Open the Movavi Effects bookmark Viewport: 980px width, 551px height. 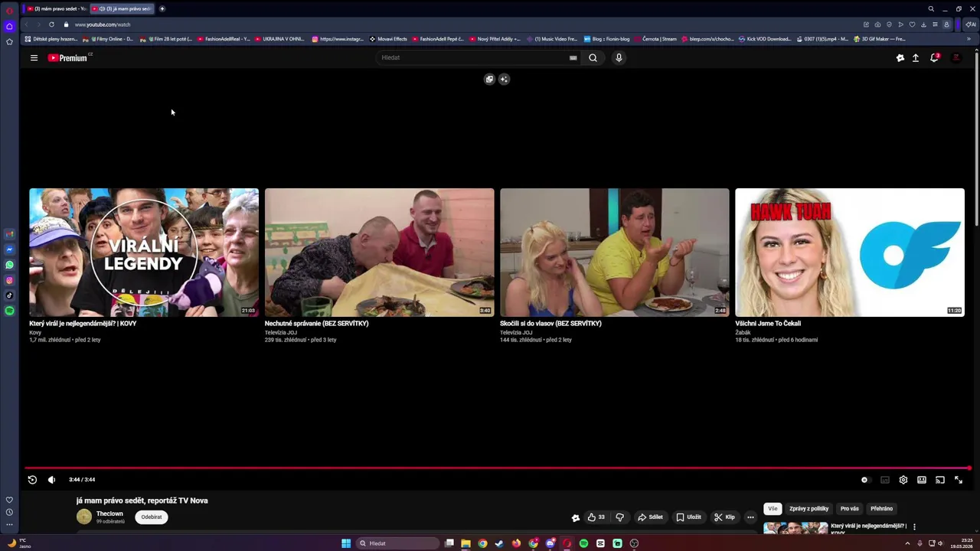tap(388, 39)
